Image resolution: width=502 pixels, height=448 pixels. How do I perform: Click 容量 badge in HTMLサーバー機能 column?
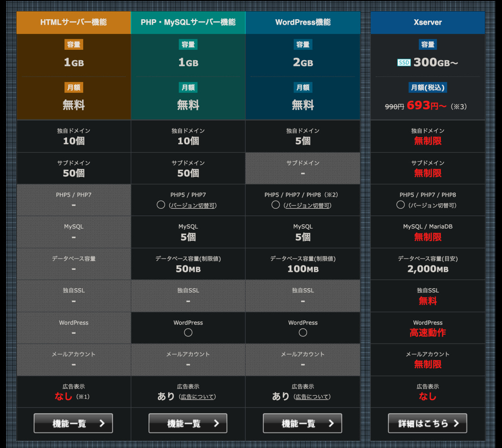point(74,44)
